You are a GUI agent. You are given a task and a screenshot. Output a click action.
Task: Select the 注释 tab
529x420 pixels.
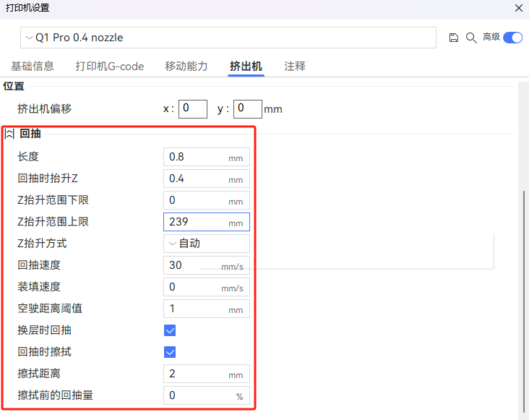[x=295, y=67]
